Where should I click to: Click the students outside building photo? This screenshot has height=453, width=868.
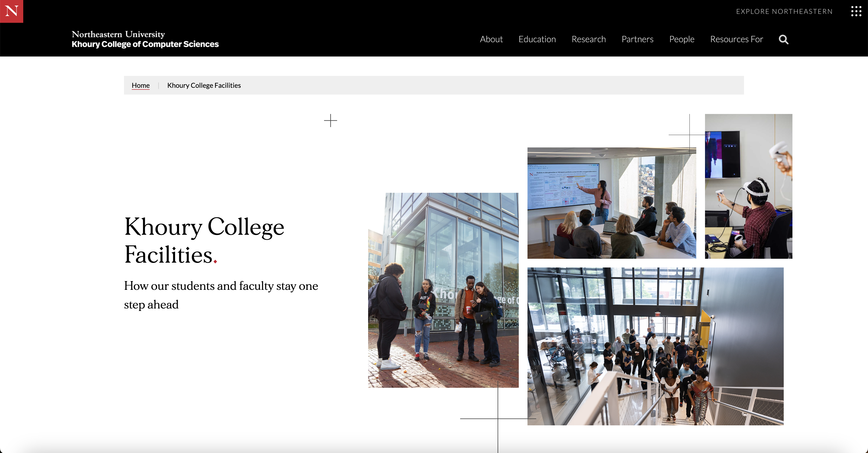(443, 290)
